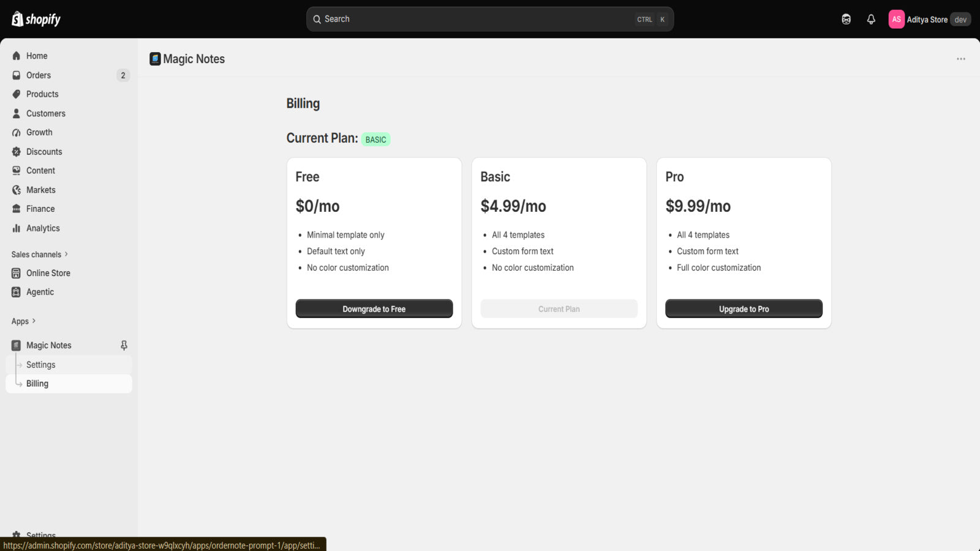
Task: Open the Aditya Store account menu
Action: 930,20
